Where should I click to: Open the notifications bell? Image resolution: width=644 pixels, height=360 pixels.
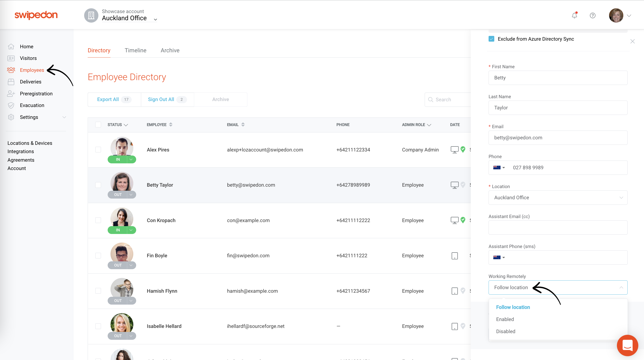coord(574,15)
